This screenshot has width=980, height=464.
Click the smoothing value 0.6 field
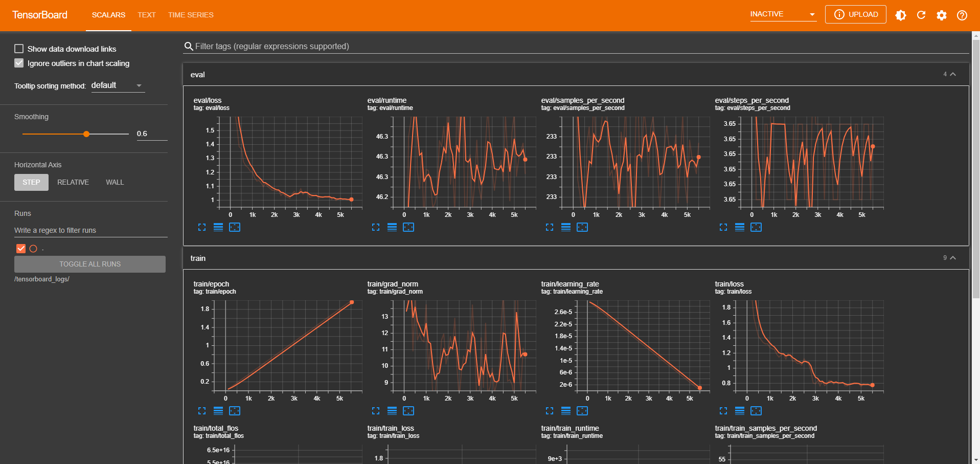click(152, 134)
